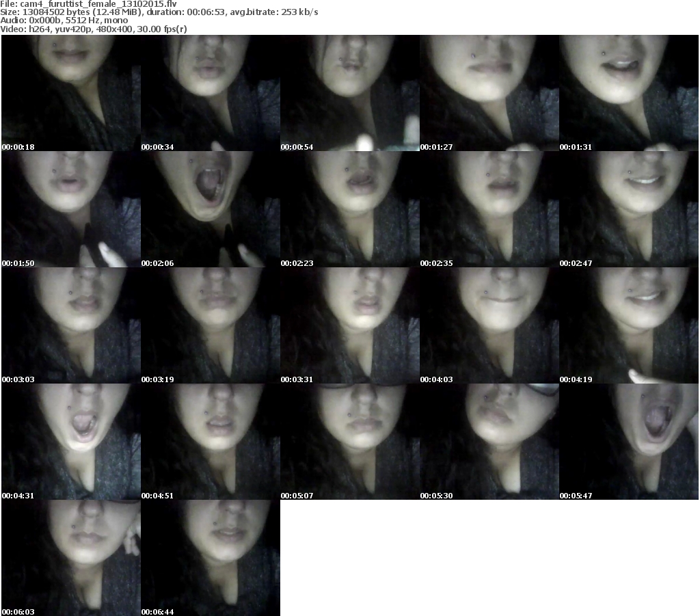
Task: Select the thumbnail timestamped 00:02:35
Action: tap(489, 209)
